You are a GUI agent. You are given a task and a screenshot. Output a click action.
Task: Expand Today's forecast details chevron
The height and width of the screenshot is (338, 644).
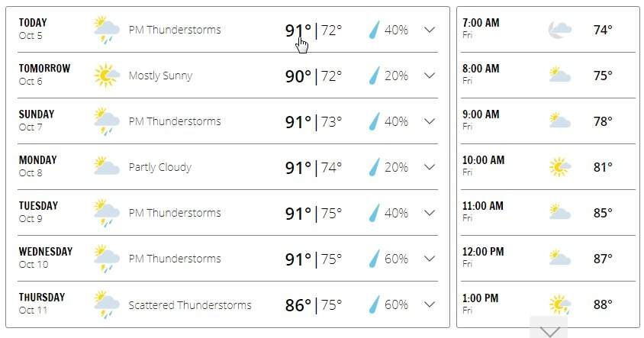[429, 30]
